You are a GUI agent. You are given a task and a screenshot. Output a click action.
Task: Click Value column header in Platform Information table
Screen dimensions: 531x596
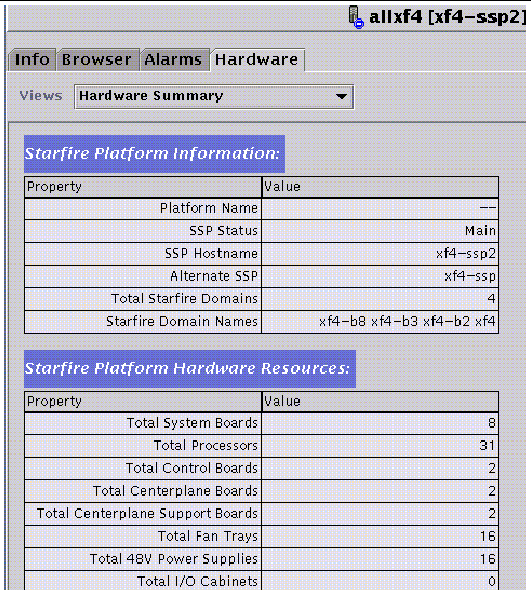(380, 187)
